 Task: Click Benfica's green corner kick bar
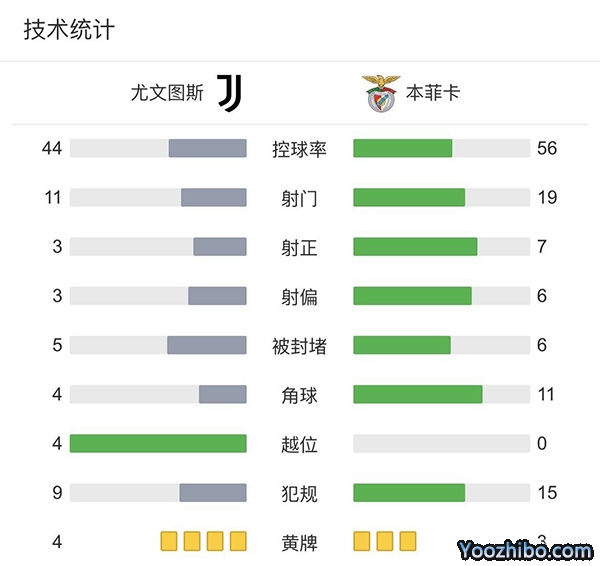point(418,394)
